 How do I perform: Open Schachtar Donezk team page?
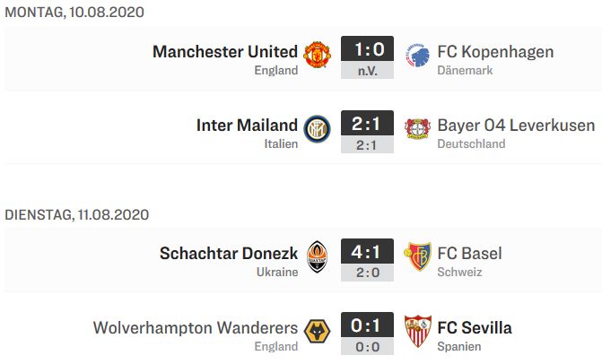point(229,253)
